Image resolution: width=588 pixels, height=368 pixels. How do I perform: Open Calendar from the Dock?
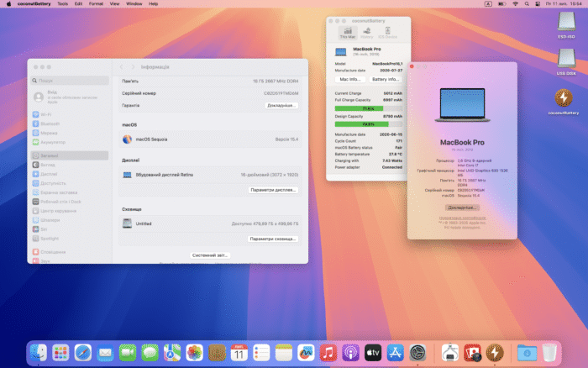pyautogui.click(x=239, y=353)
